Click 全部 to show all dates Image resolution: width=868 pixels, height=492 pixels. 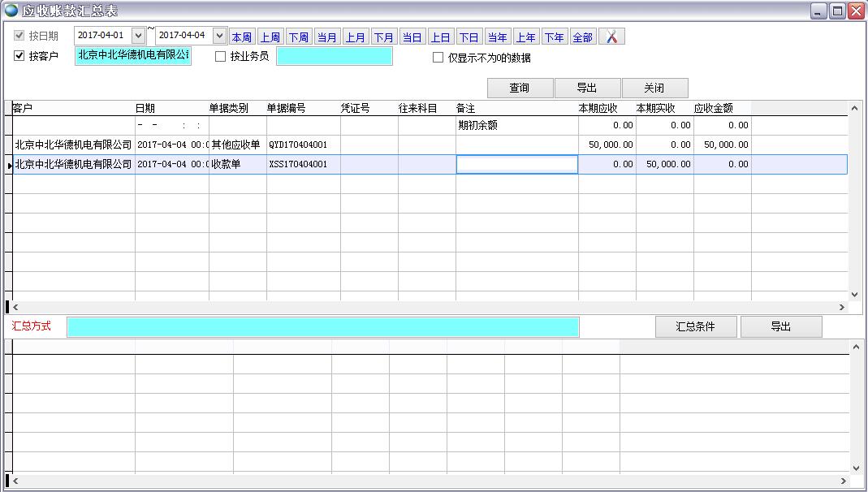[582, 37]
